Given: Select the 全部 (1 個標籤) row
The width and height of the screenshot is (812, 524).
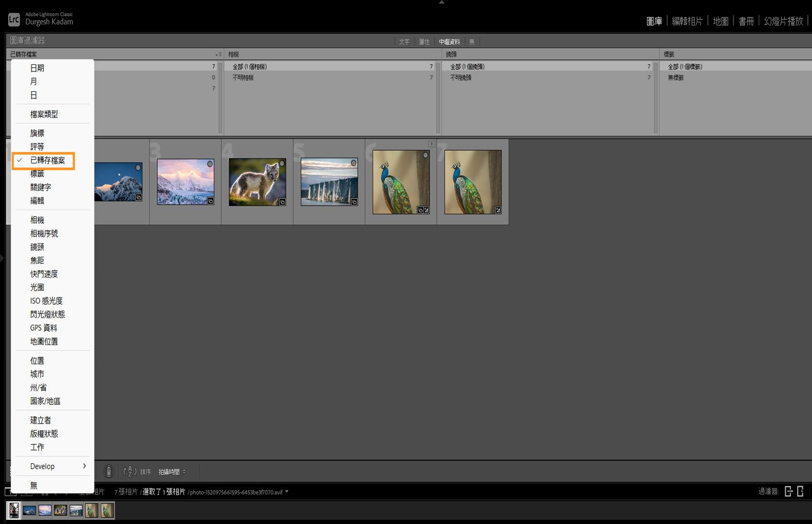Looking at the screenshot, I should point(736,66).
